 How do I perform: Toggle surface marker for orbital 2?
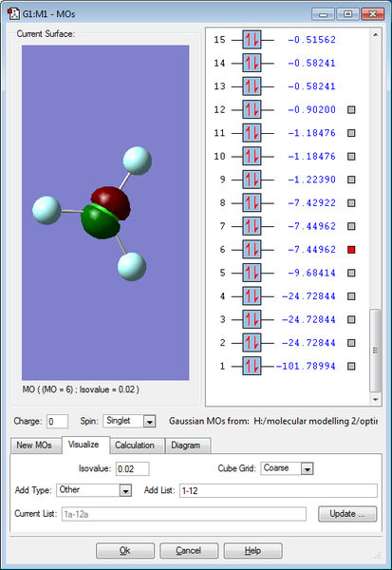pyautogui.click(x=351, y=343)
